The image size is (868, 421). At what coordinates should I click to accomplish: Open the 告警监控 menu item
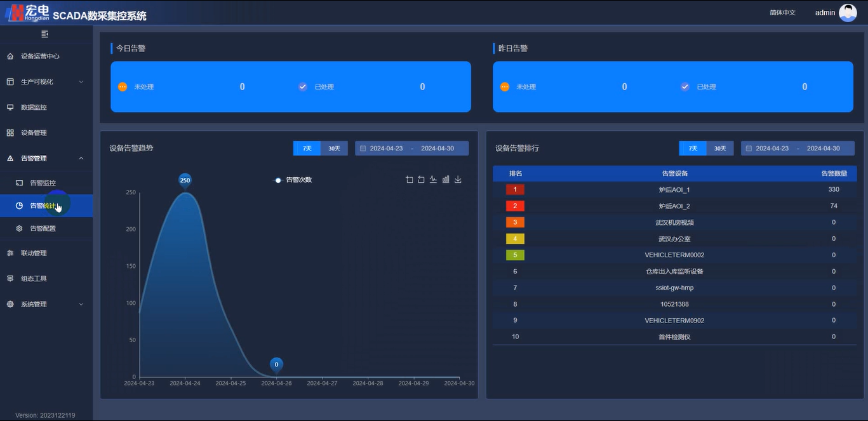pos(43,183)
